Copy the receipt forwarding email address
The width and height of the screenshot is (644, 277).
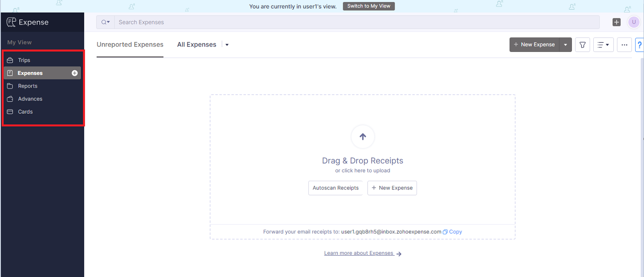point(453,232)
